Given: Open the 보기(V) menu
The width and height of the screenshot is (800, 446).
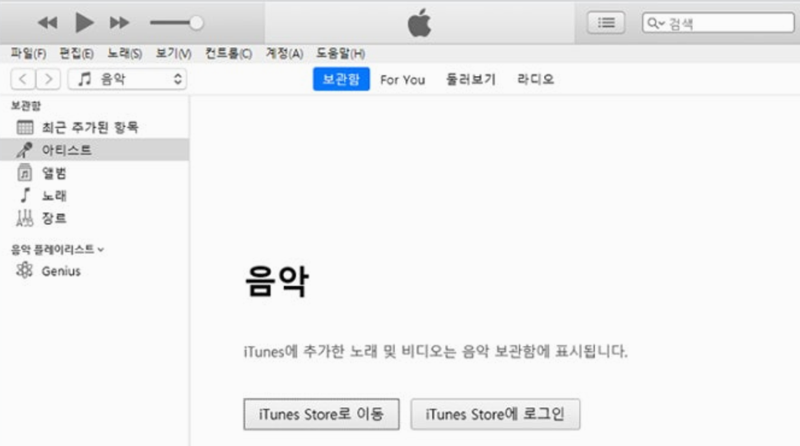Looking at the screenshot, I should tap(173, 54).
